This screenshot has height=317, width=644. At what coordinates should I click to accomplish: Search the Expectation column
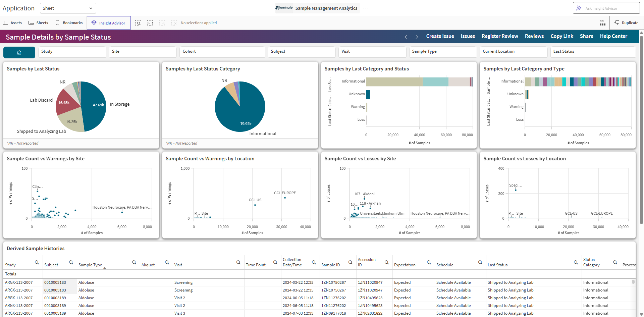pyautogui.click(x=429, y=262)
